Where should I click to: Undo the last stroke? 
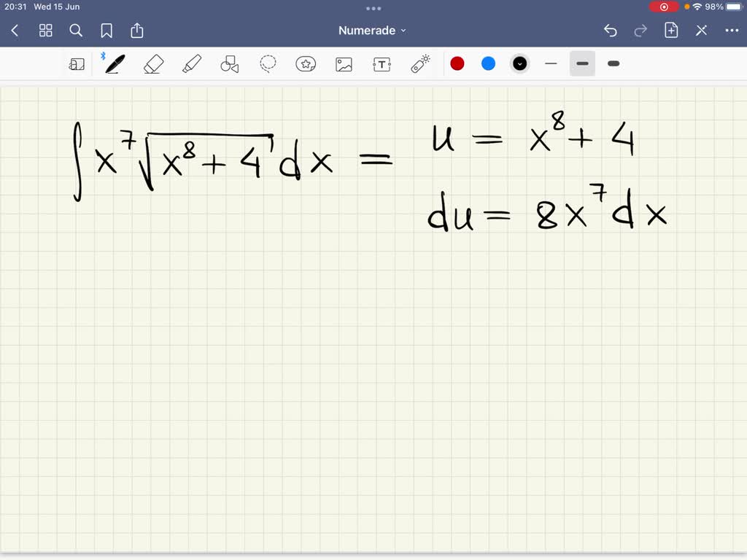click(x=611, y=31)
